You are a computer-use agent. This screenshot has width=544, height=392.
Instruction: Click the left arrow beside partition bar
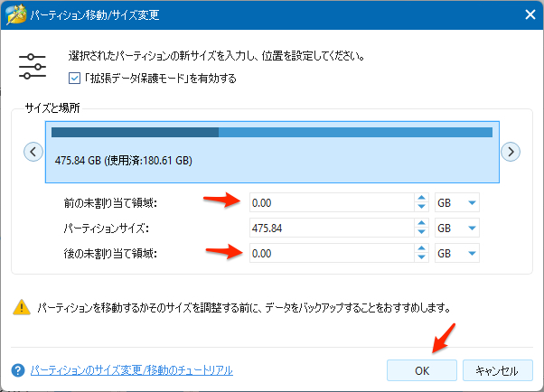pyautogui.click(x=33, y=151)
